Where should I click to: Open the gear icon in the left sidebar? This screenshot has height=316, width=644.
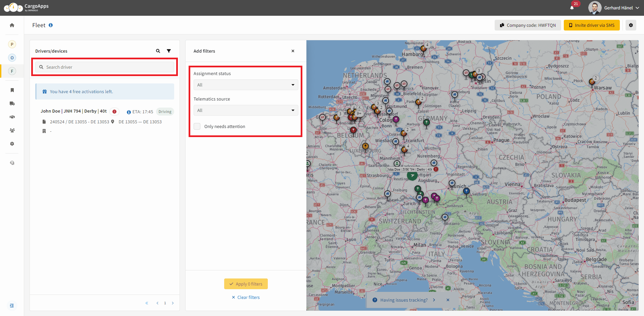[12, 144]
